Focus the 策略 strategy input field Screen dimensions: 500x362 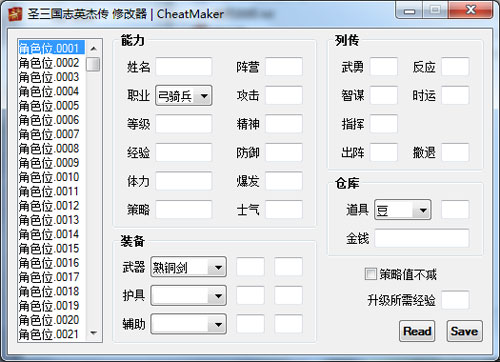[x=184, y=210]
